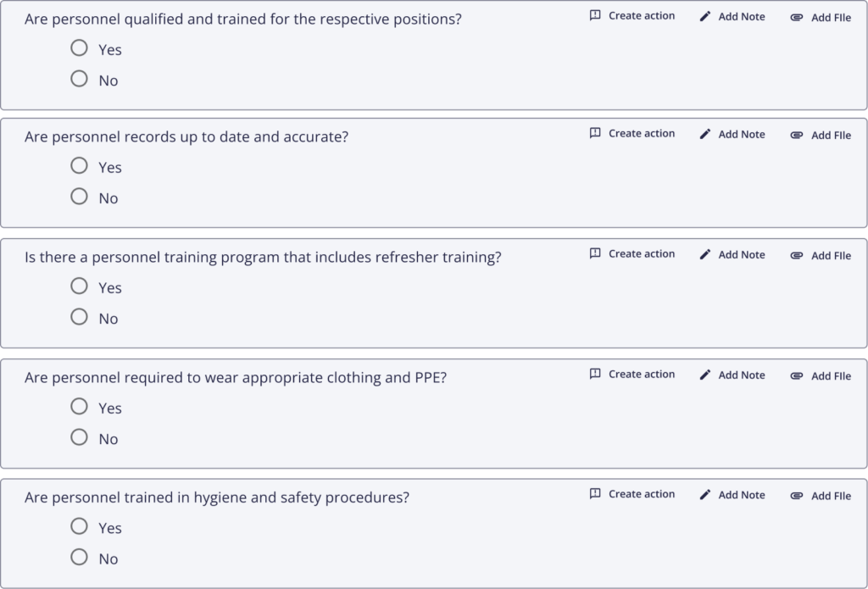Click Create action icon for qualified personnel question
Screen dimensions: 868x589
coord(595,15)
